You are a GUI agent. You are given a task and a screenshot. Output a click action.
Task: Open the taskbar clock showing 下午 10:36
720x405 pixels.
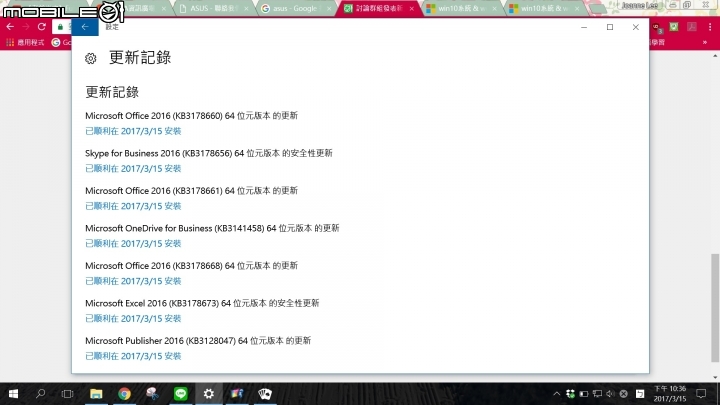669,394
